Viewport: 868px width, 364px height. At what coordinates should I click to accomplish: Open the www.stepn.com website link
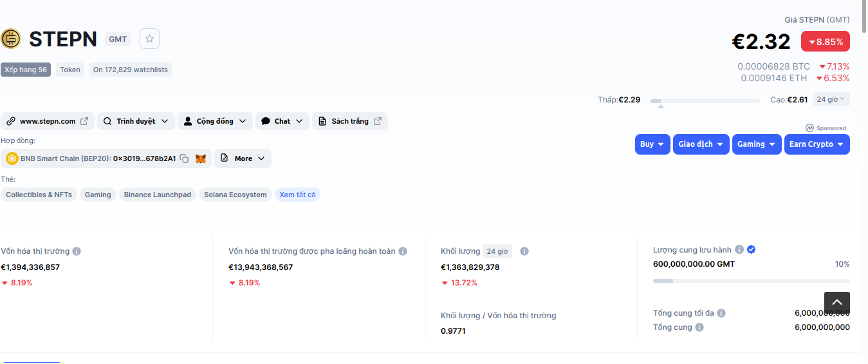pos(48,121)
